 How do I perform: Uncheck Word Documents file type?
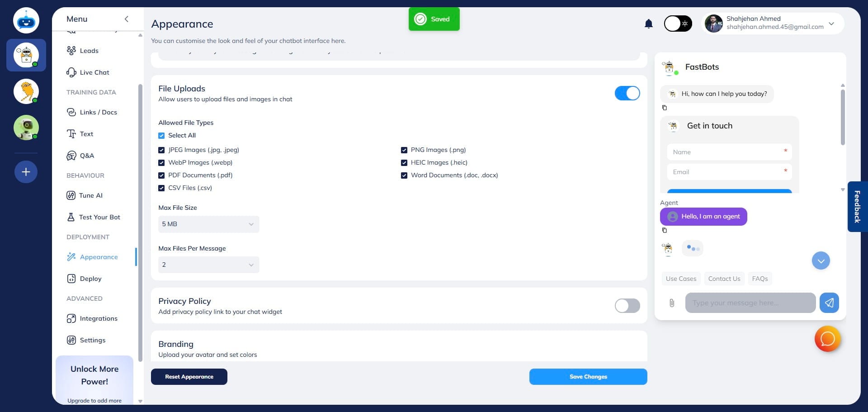pyautogui.click(x=404, y=175)
